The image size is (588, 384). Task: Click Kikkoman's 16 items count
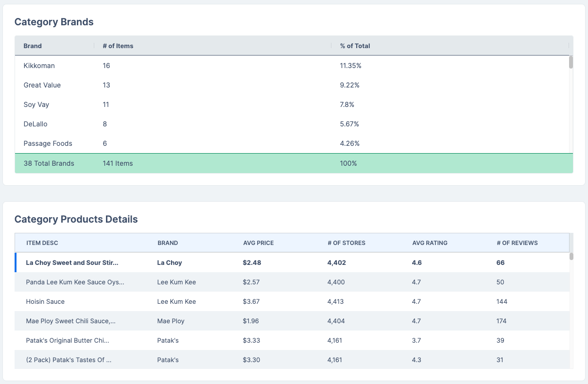click(x=106, y=66)
